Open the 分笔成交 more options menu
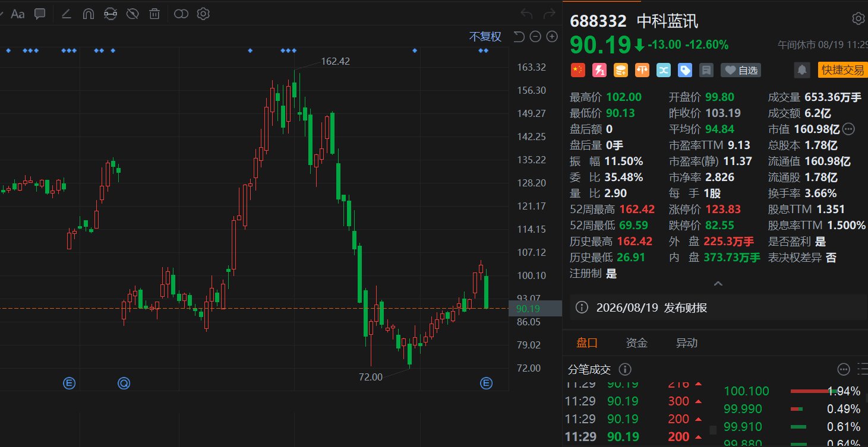 click(x=844, y=369)
